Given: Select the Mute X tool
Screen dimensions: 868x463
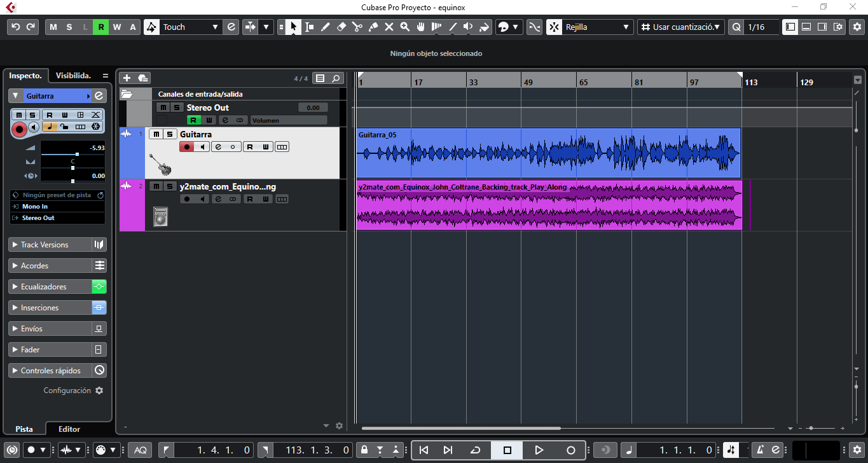Looking at the screenshot, I should 389,27.
